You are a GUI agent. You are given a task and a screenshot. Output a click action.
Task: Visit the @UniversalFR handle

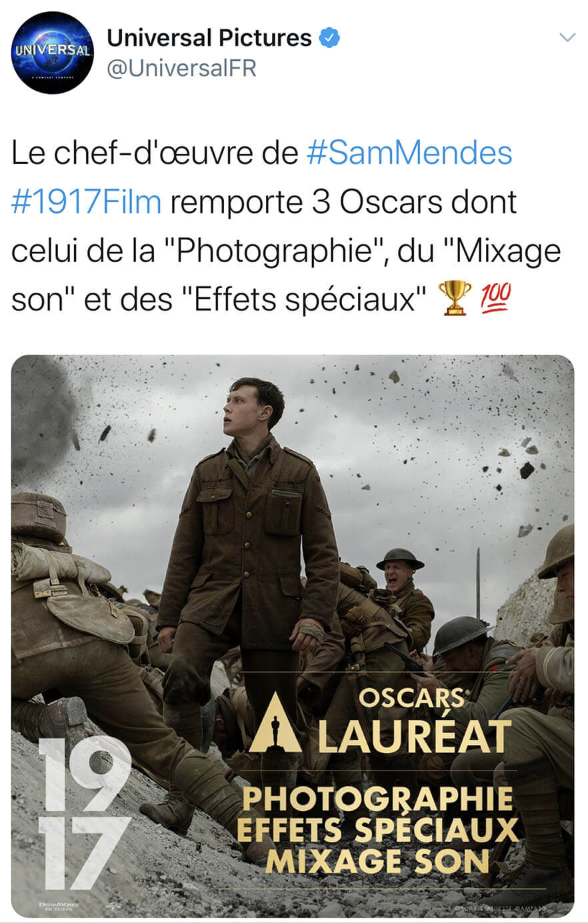(181, 68)
